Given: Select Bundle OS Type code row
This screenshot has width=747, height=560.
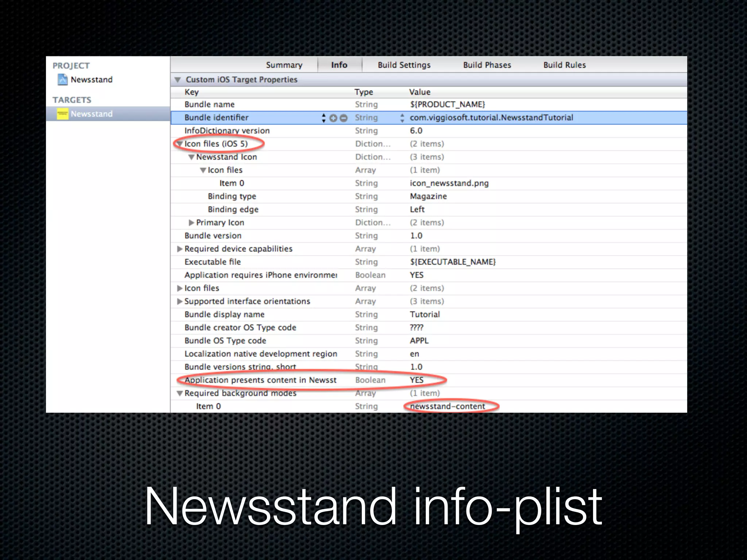Looking at the screenshot, I should (429, 341).
